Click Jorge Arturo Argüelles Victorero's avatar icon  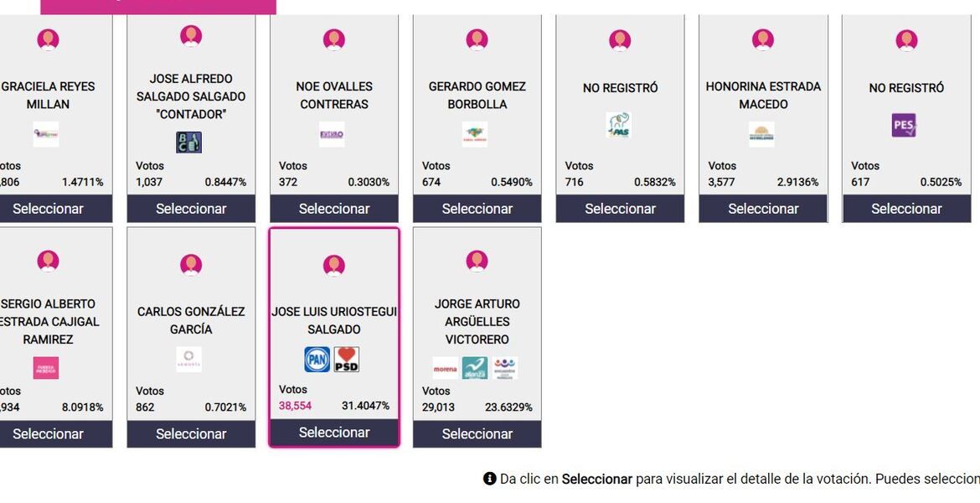(477, 262)
